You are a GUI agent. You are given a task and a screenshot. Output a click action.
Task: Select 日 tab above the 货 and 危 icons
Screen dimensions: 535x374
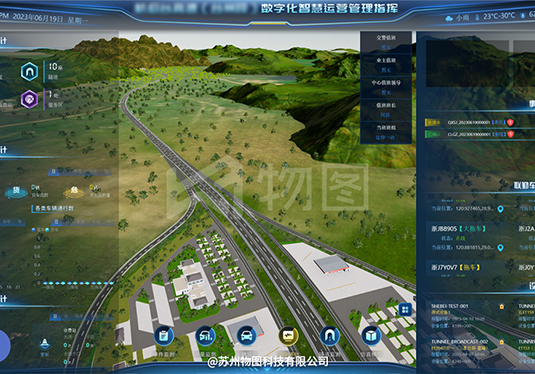[x=54, y=171]
